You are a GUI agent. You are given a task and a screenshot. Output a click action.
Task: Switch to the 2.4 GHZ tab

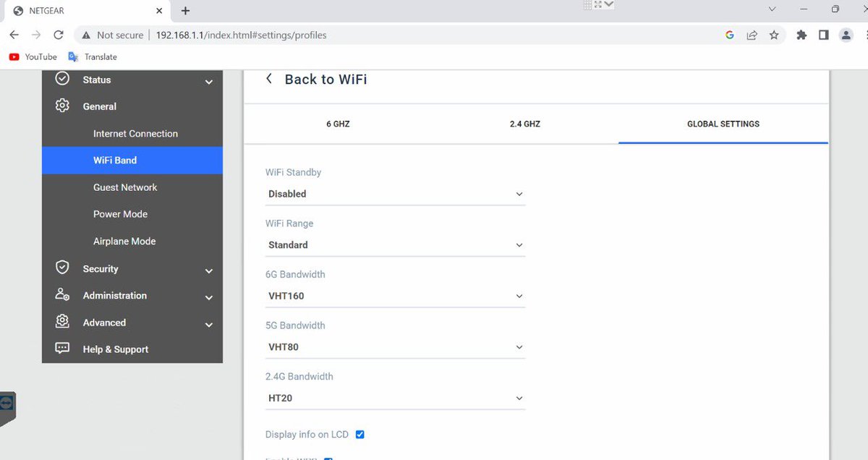point(525,124)
